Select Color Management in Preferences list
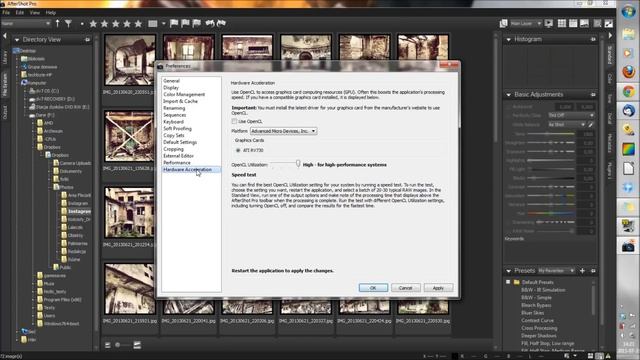 [x=184, y=94]
